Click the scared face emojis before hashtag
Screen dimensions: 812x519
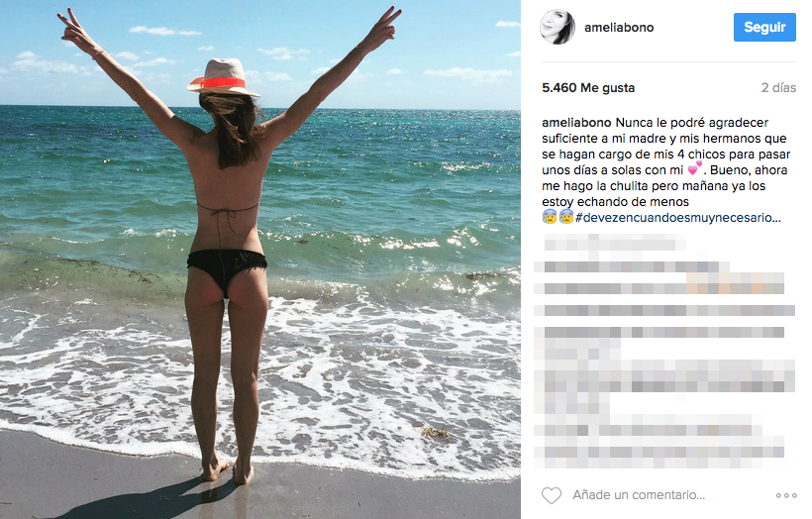click(558, 217)
